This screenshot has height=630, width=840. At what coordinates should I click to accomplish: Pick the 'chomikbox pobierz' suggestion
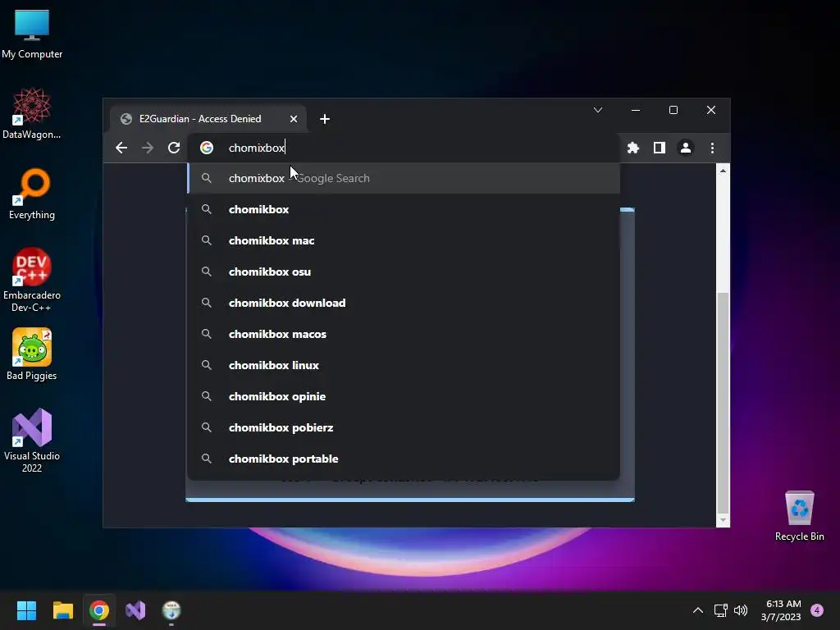point(404,427)
